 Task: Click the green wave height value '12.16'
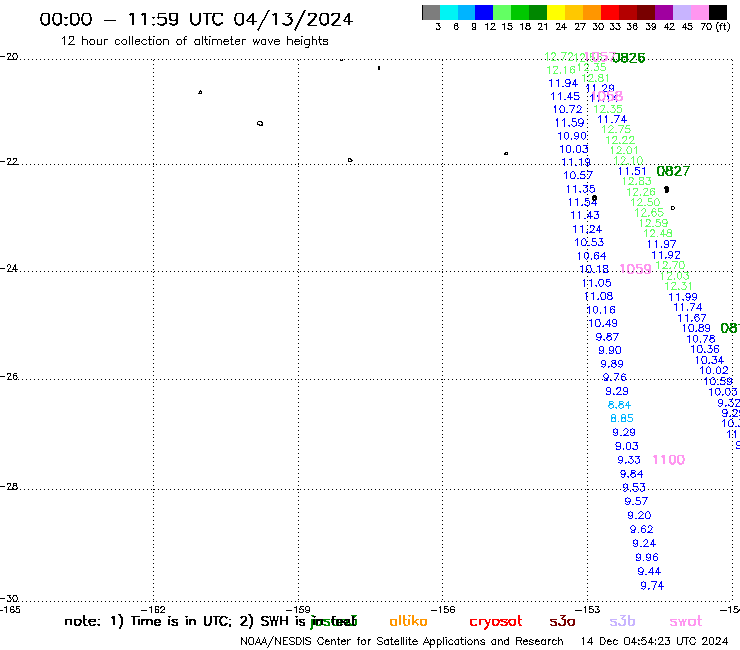click(x=561, y=70)
